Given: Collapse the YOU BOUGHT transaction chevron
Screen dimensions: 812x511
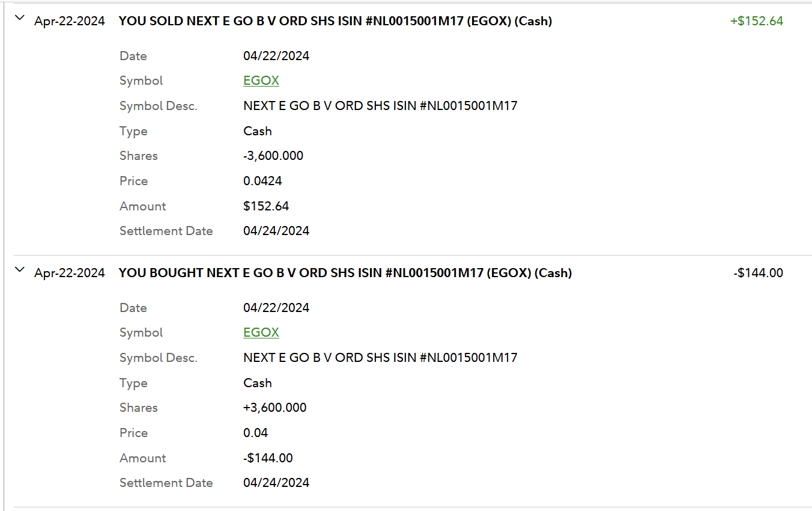Looking at the screenshot, I should click(20, 270).
